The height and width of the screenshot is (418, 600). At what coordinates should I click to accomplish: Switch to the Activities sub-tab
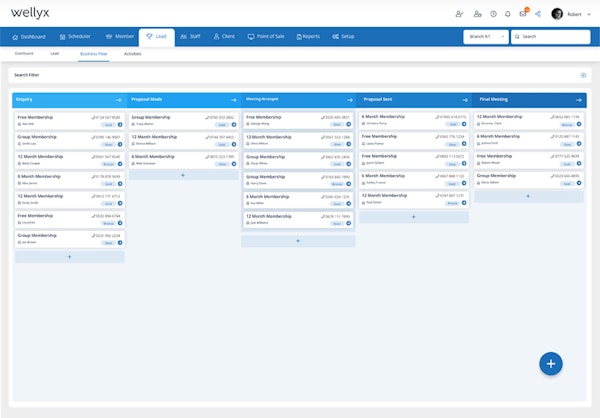coord(132,54)
